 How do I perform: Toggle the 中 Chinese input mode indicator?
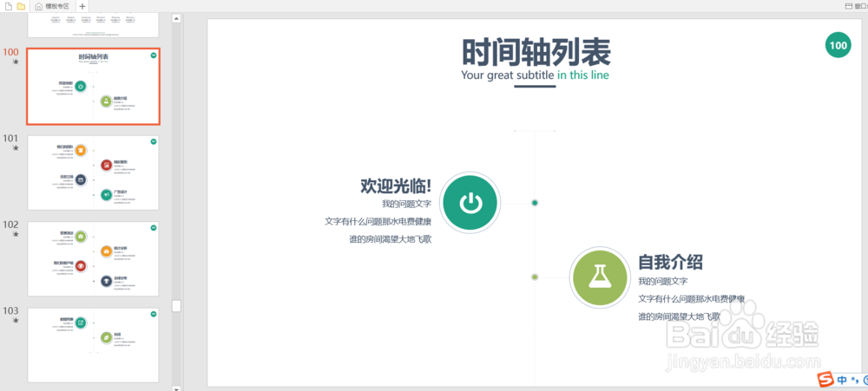[x=842, y=380]
